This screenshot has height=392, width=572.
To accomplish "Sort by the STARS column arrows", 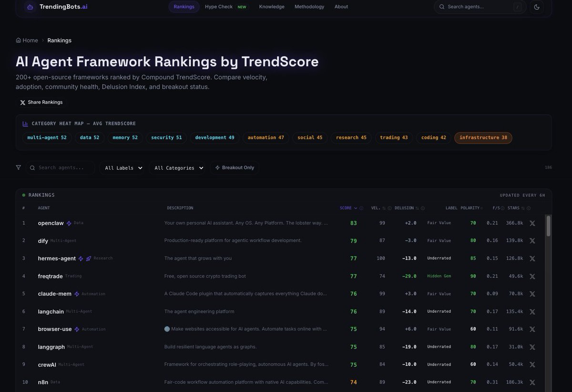I will tap(523, 208).
